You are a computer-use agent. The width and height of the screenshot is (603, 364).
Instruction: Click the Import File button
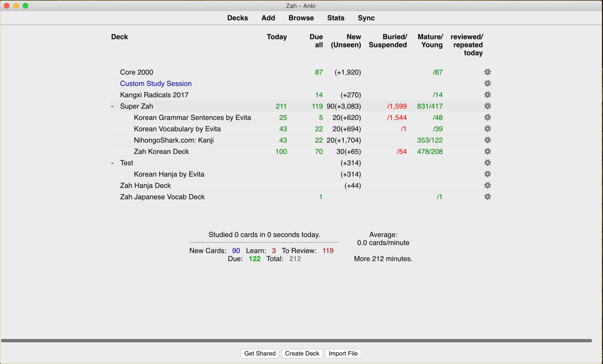343,353
